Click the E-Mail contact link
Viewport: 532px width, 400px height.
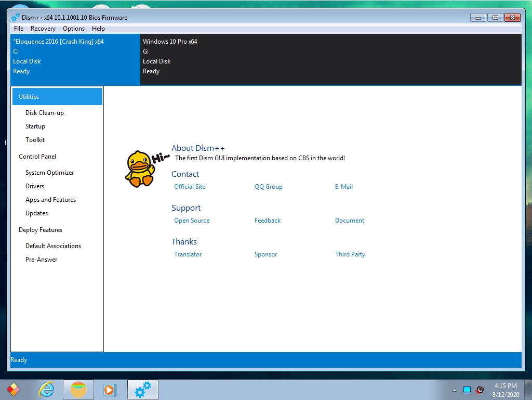(x=344, y=186)
